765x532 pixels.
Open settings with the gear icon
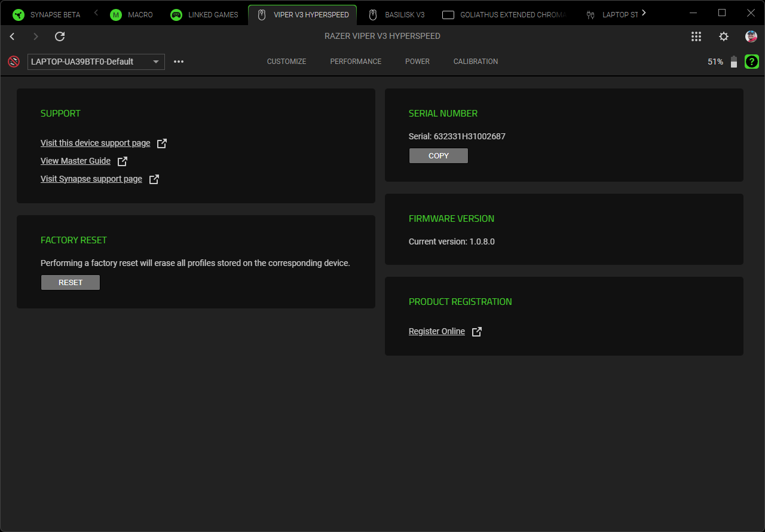click(x=724, y=36)
